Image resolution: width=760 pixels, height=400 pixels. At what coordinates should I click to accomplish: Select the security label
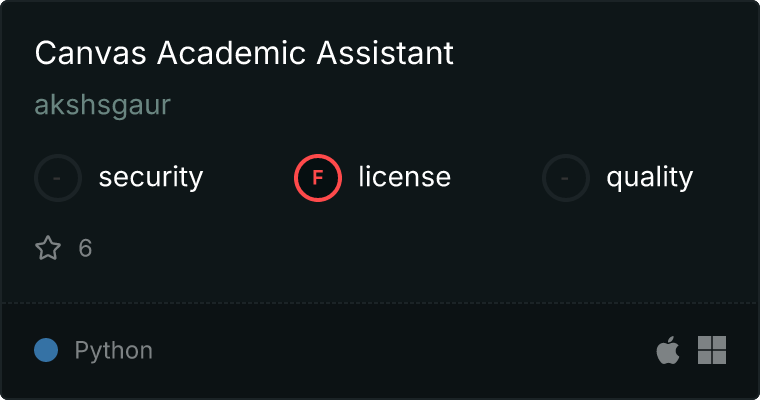[150, 178]
